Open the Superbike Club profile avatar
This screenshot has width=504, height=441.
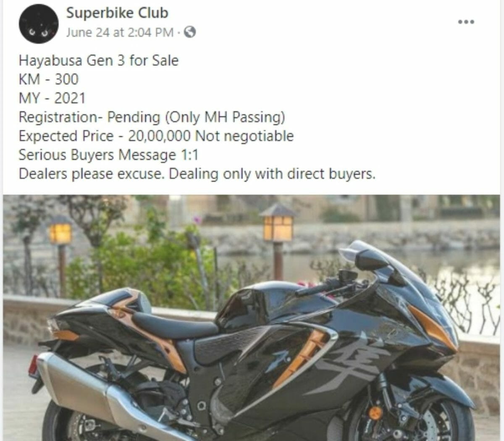[x=38, y=24]
